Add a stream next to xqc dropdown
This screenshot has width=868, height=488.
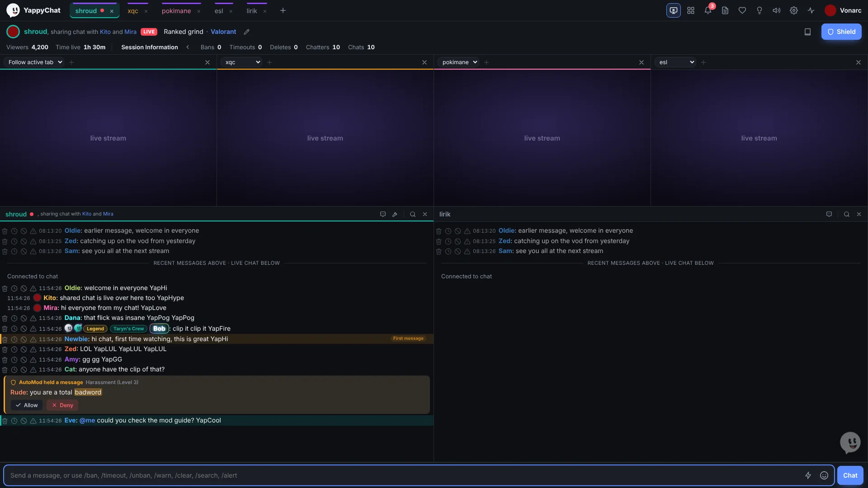coord(269,62)
